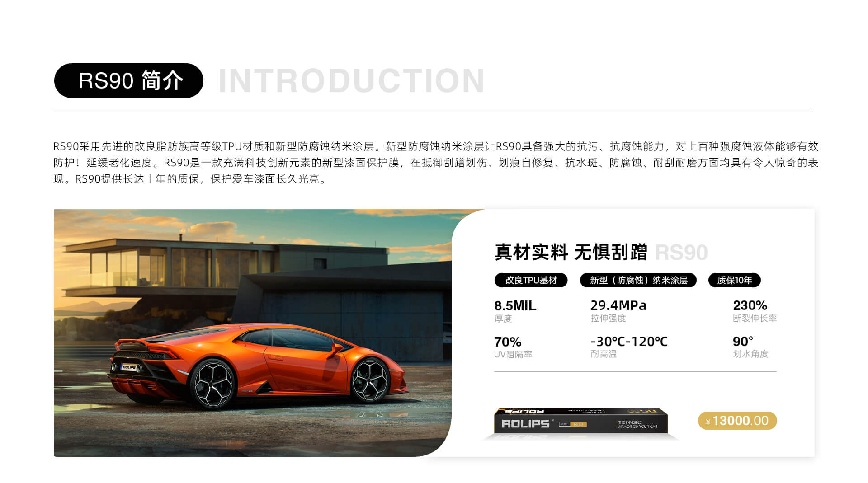Click the 质保10年 pill tag

(x=735, y=280)
